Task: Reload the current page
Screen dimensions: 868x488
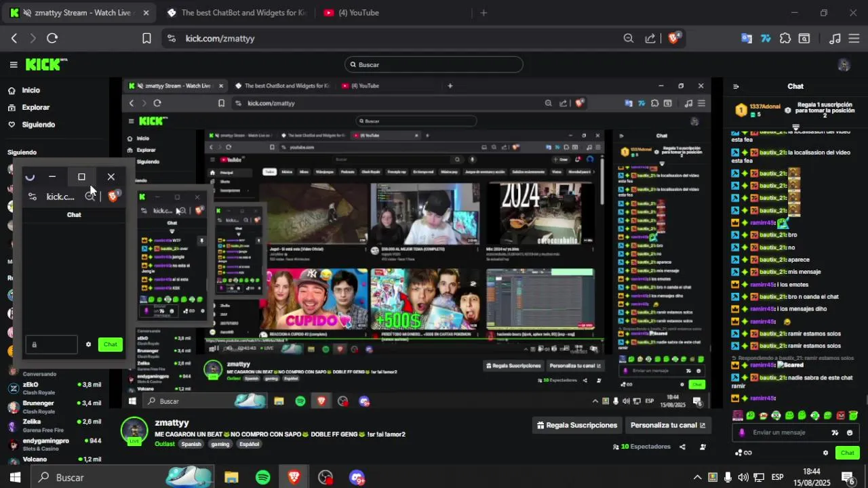Action: coord(52,39)
